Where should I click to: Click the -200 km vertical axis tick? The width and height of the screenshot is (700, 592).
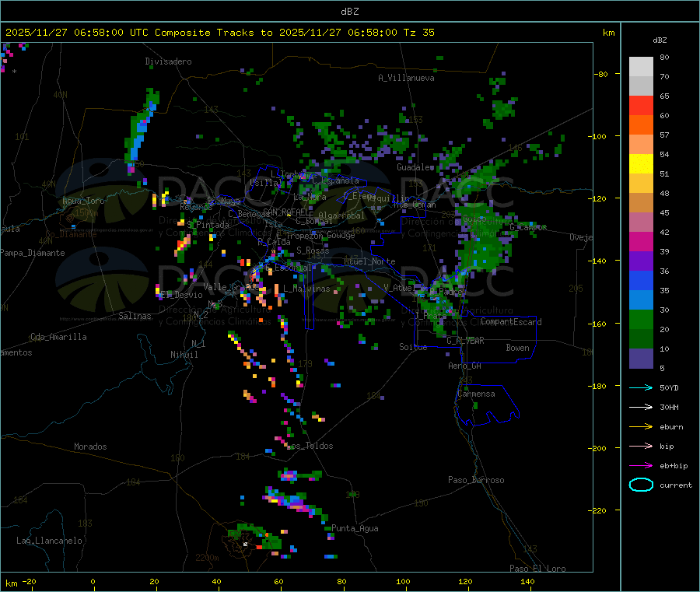[x=599, y=448]
